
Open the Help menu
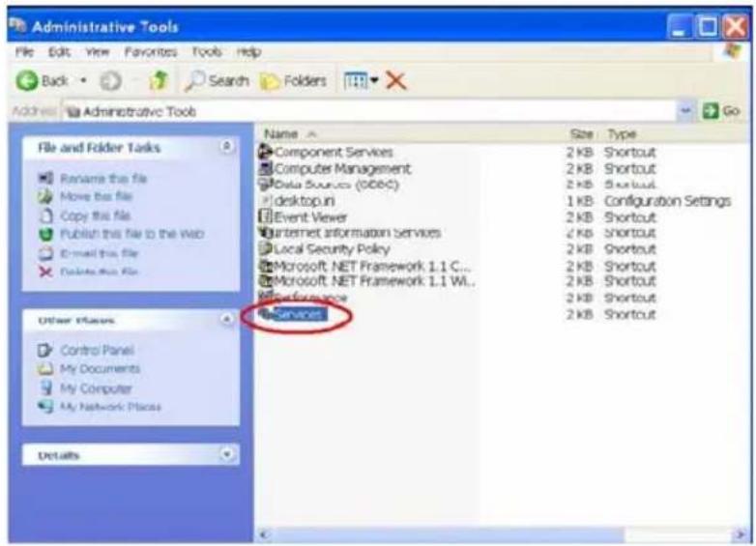tap(248, 51)
